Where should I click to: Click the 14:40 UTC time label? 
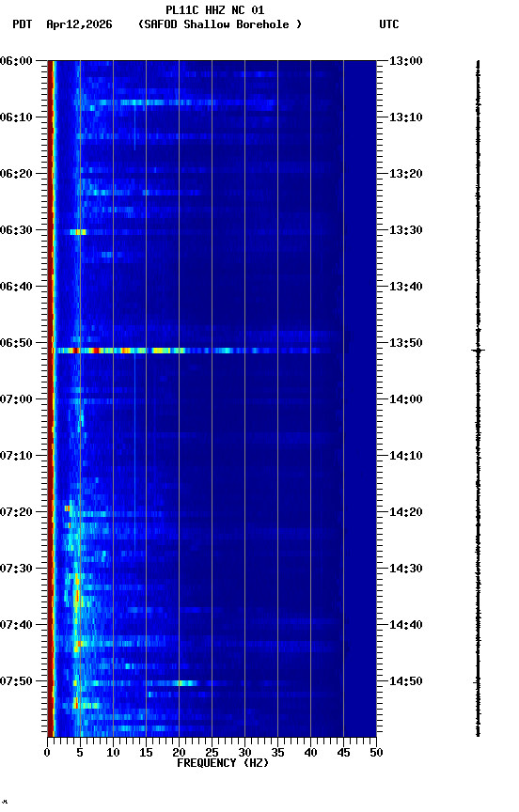point(406,625)
